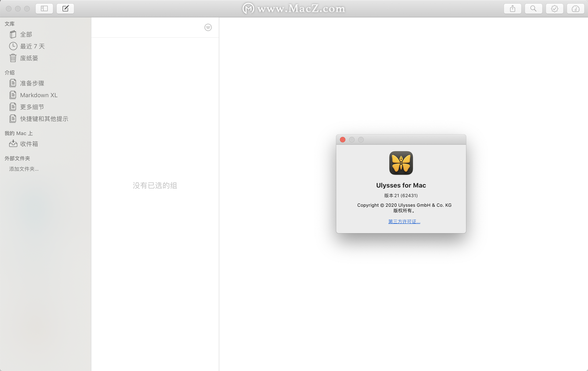Click the inbox tray icon beside 收件箱
This screenshot has width=588, height=371.
pos(13,143)
